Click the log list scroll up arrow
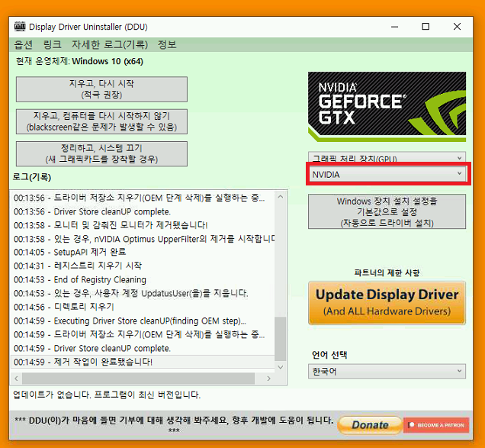Screen dimensions: 485x448 280,197
